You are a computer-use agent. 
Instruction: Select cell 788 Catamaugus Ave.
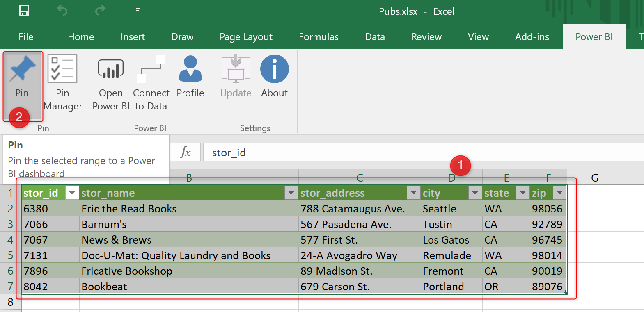pyautogui.click(x=360, y=208)
